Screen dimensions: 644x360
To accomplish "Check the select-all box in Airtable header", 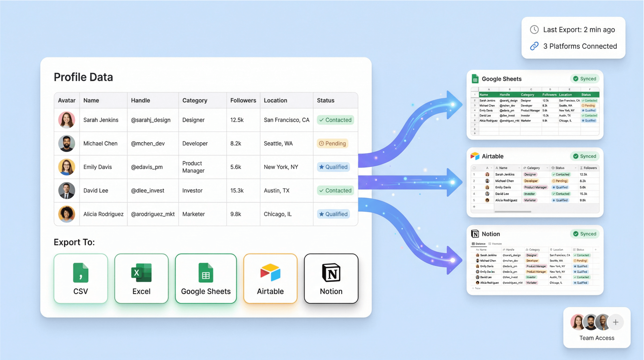I will pos(474,168).
